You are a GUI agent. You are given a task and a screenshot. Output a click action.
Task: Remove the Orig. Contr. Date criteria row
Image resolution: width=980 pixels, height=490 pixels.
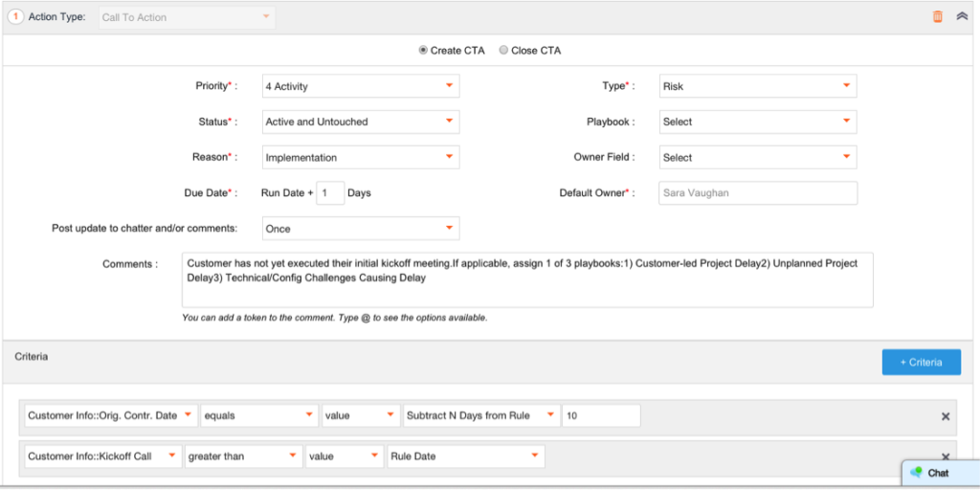[x=946, y=416]
